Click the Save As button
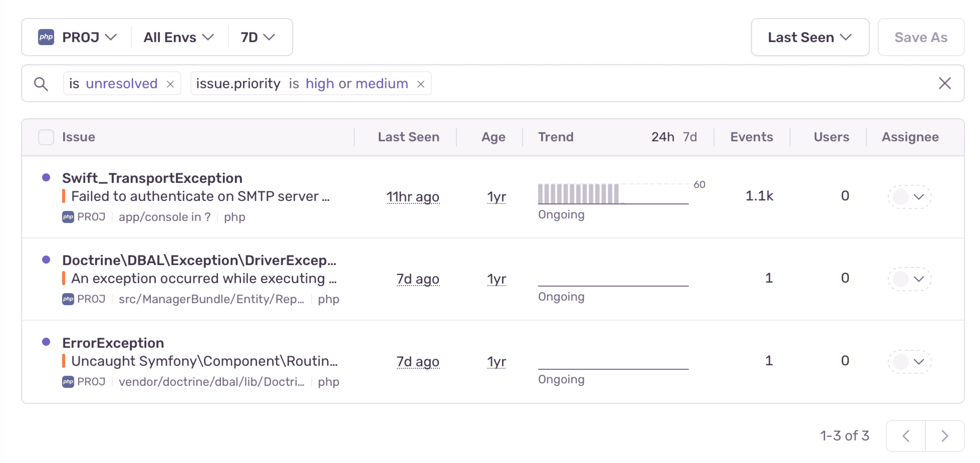The height and width of the screenshot is (463, 980). pos(921,37)
